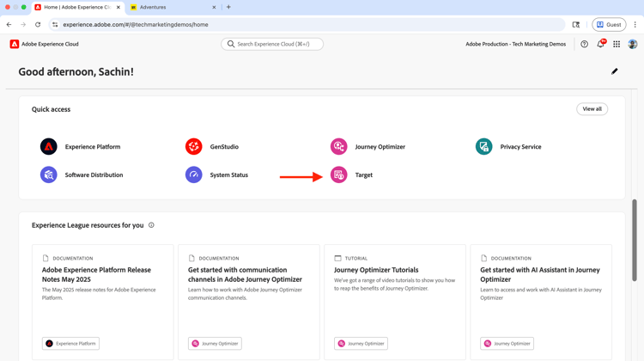This screenshot has width=644, height=361.
Task: Click the info icon beside Experience League resources
Action: click(151, 225)
